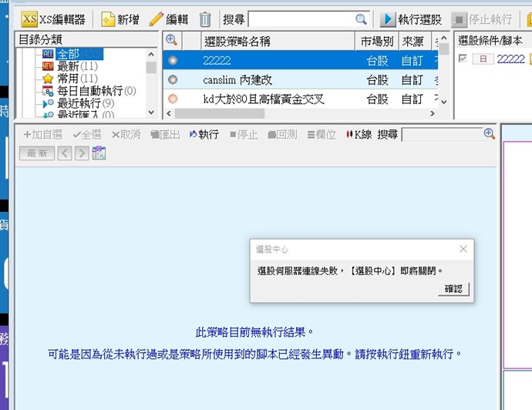Click strategy list scroll down arrow
The width and height of the screenshot is (532, 410).
pos(444,102)
